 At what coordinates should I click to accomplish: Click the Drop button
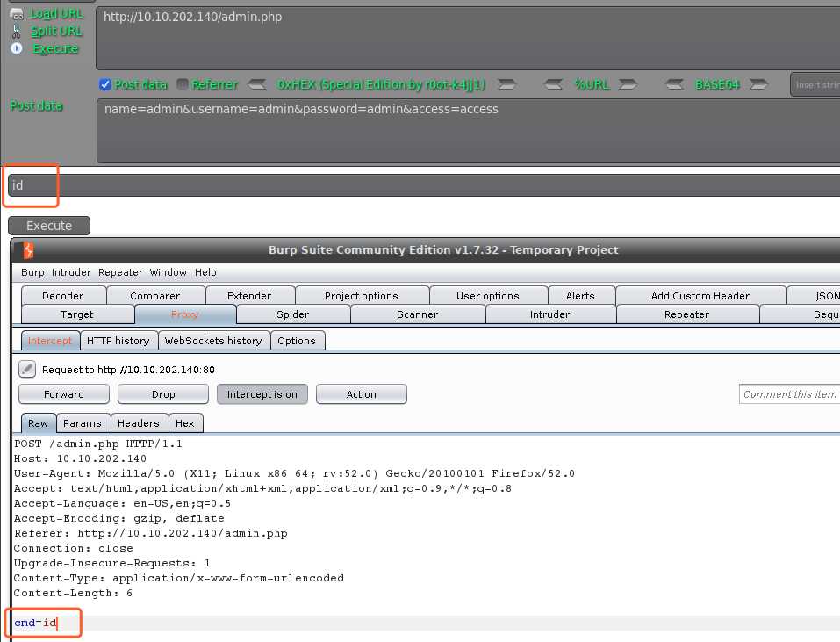163,394
